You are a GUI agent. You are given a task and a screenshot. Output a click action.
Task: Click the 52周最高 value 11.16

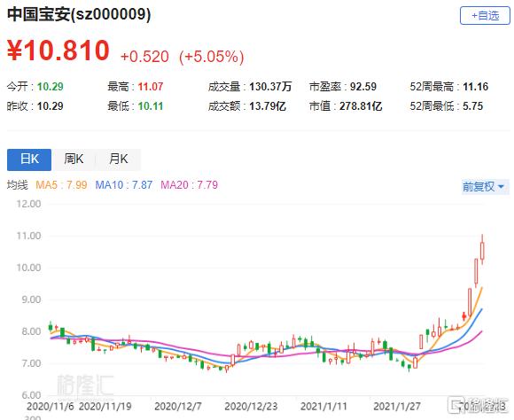click(x=475, y=87)
